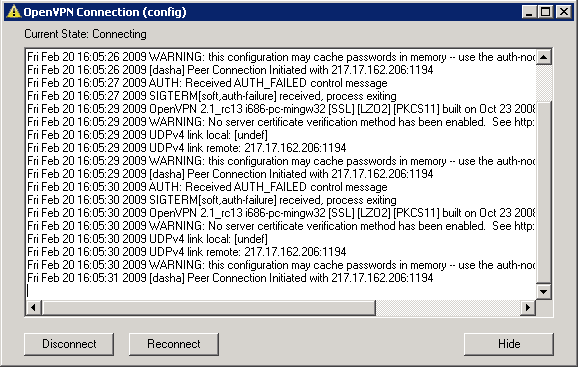Click the log scroll up arrow
Image resolution: width=578 pixels, height=367 pixels.
544,57
